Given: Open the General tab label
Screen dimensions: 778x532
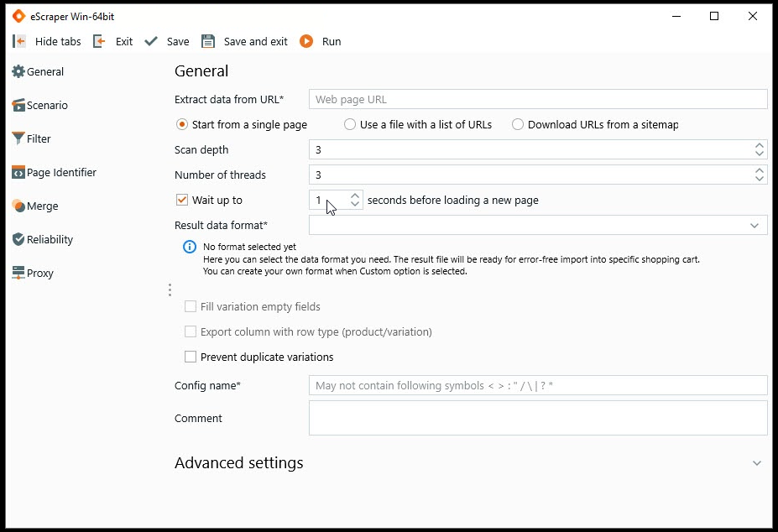Looking at the screenshot, I should (45, 71).
